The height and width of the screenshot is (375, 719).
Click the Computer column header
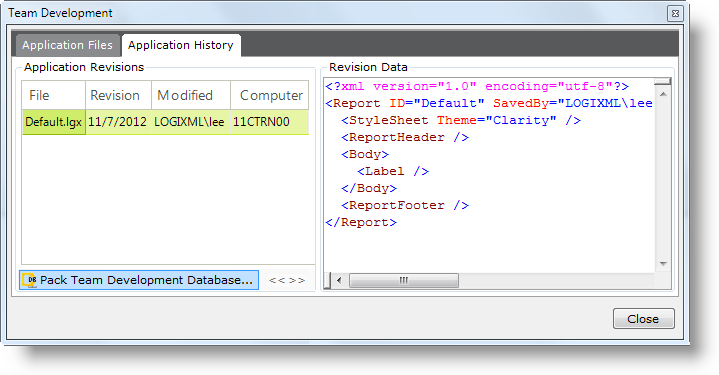(x=270, y=95)
